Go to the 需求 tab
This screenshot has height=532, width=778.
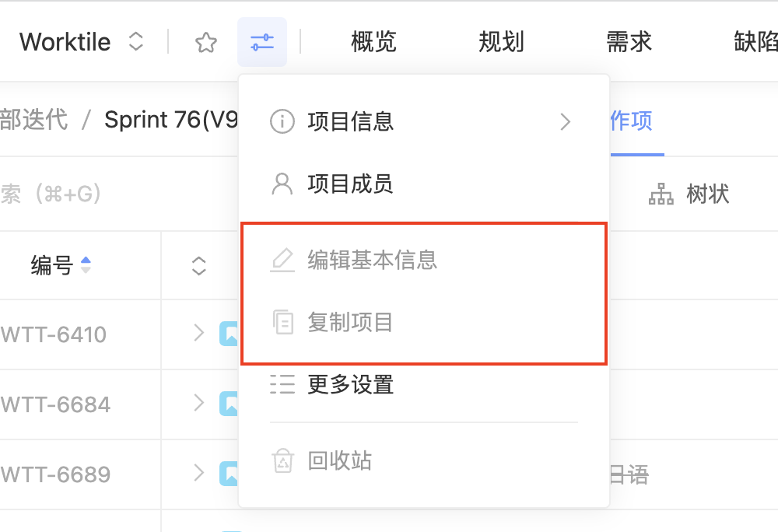point(629,42)
